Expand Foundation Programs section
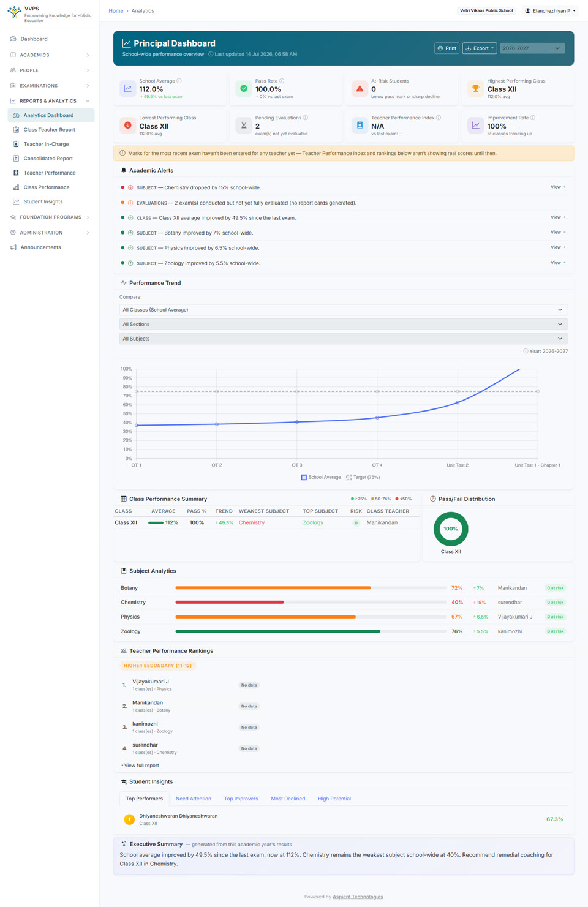This screenshot has height=907, width=588. [49, 217]
